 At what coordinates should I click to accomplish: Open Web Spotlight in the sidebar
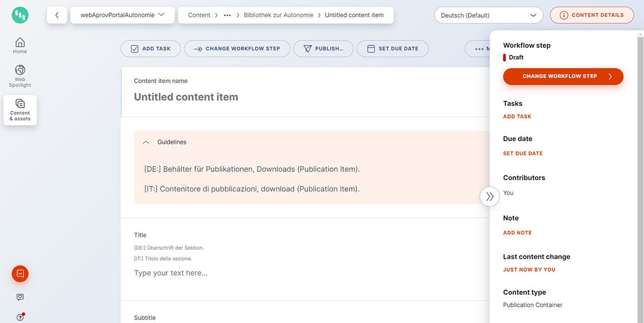click(x=20, y=76)
